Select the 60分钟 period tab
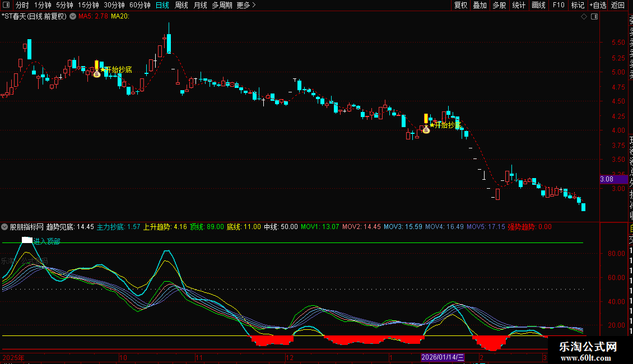The width and height of the screenshot is (633, 364). click(x=140, y=5)
